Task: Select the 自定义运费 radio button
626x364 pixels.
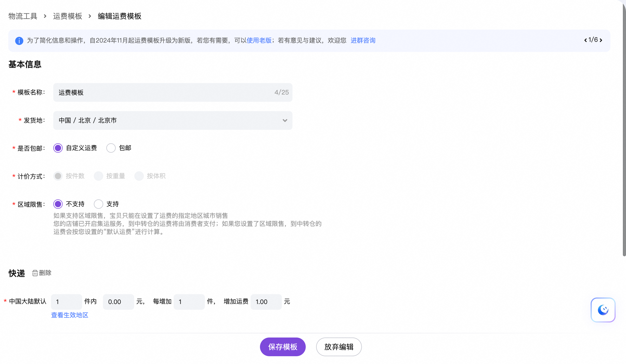Action: [58, 148]
